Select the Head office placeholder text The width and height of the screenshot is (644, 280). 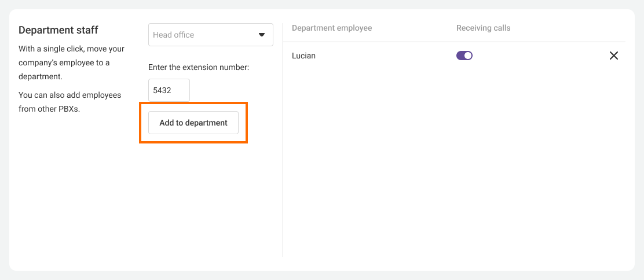tap(174, 35)
